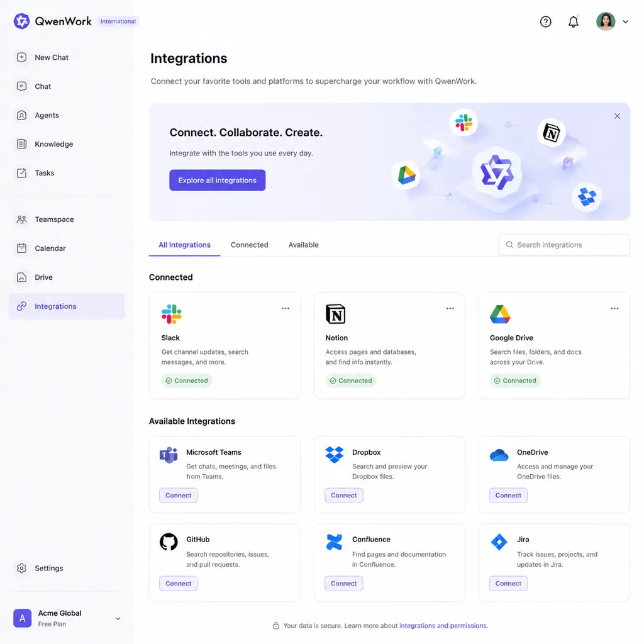Click the Slack icon in banner illustration

[x=464, y=123]
